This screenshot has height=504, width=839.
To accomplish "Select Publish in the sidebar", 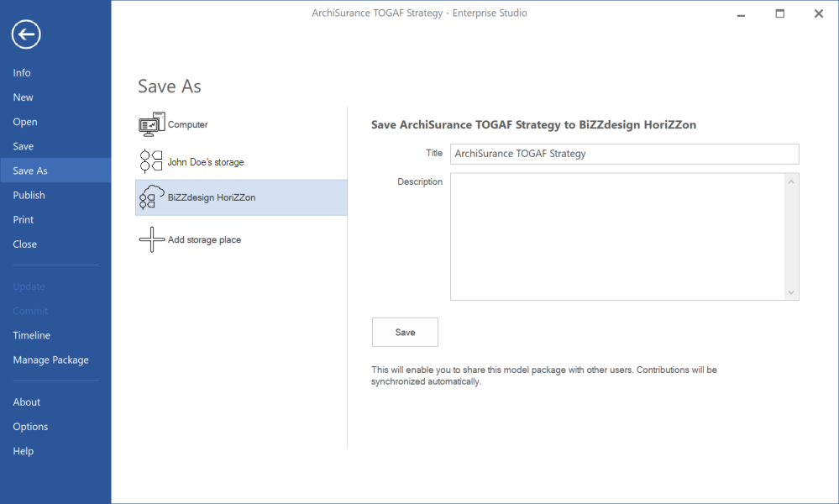I will (x=29, y=195).
